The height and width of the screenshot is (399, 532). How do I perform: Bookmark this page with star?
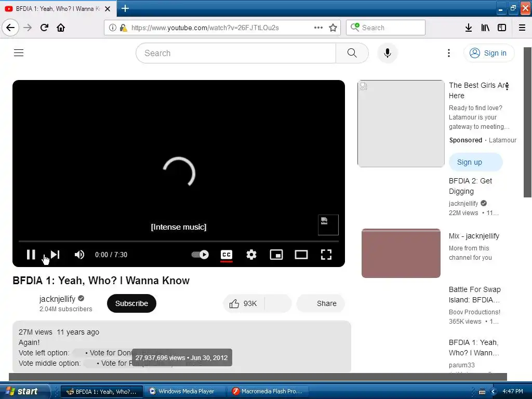point(333,28)
